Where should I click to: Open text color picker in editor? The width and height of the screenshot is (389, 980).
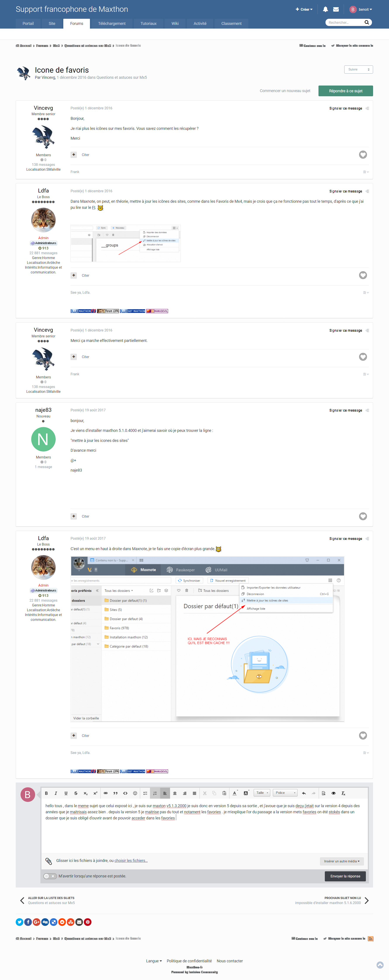(x=235, y=793)
